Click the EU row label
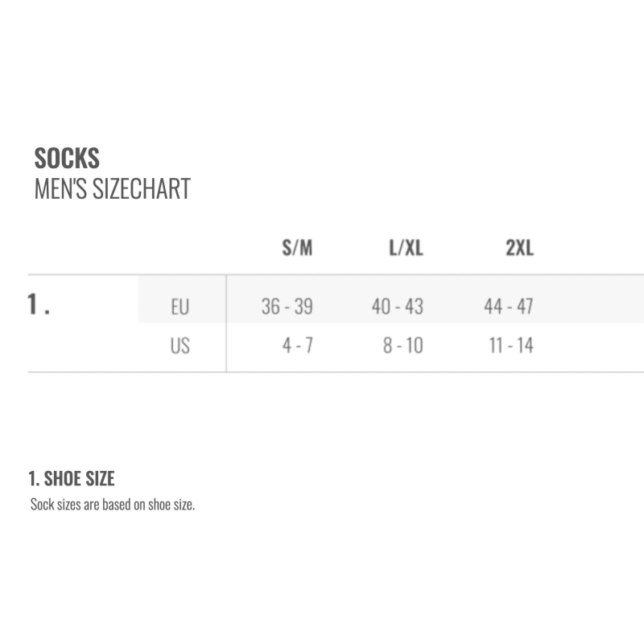This screenshot has height=644, width=644. coord(180,307)
